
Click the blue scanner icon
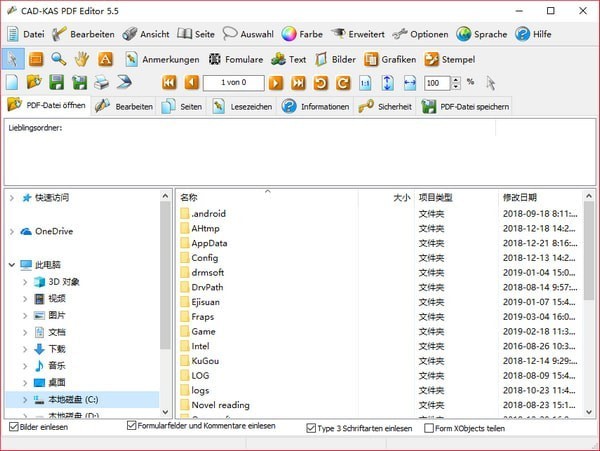coord(124,82)
